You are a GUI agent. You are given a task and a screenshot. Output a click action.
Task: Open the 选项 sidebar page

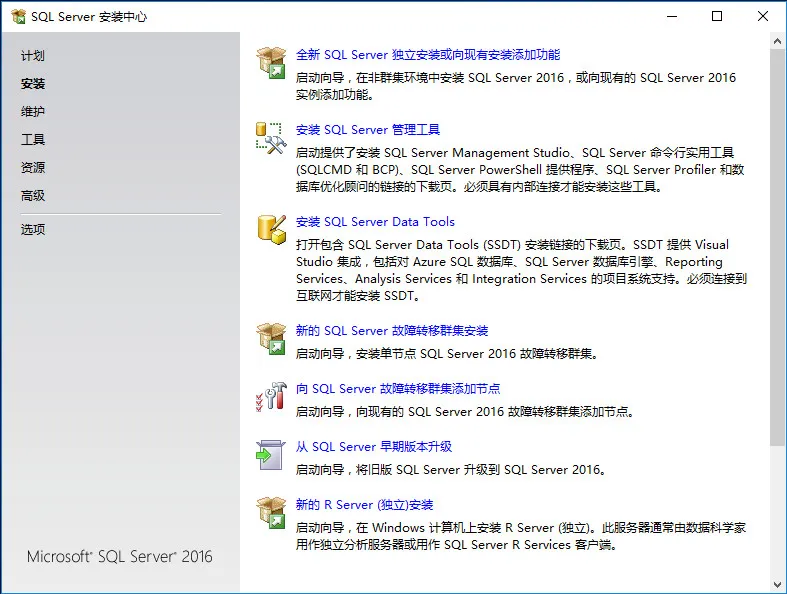click(33, 229)
